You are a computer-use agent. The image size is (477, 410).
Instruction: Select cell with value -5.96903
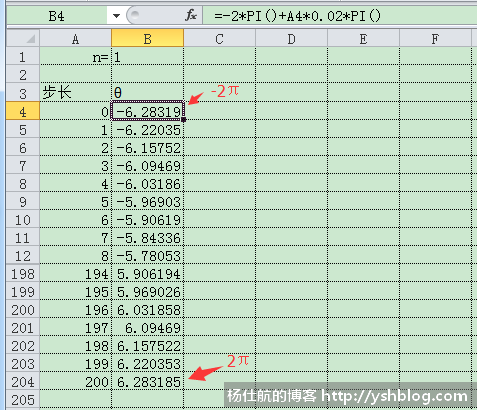148,201
